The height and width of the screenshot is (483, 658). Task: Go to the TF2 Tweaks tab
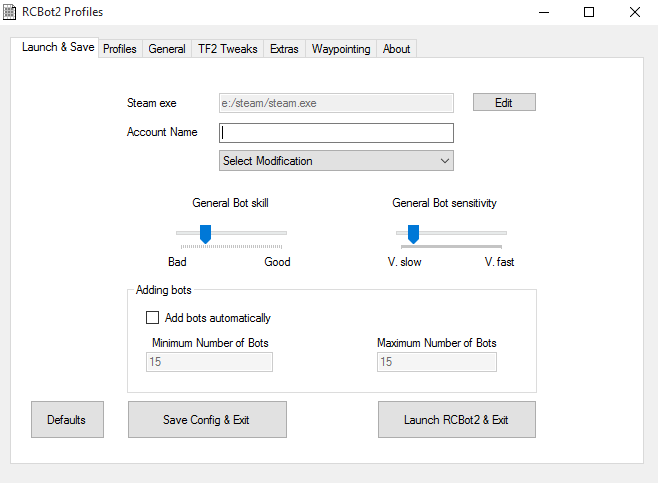(x=227, y=49)
